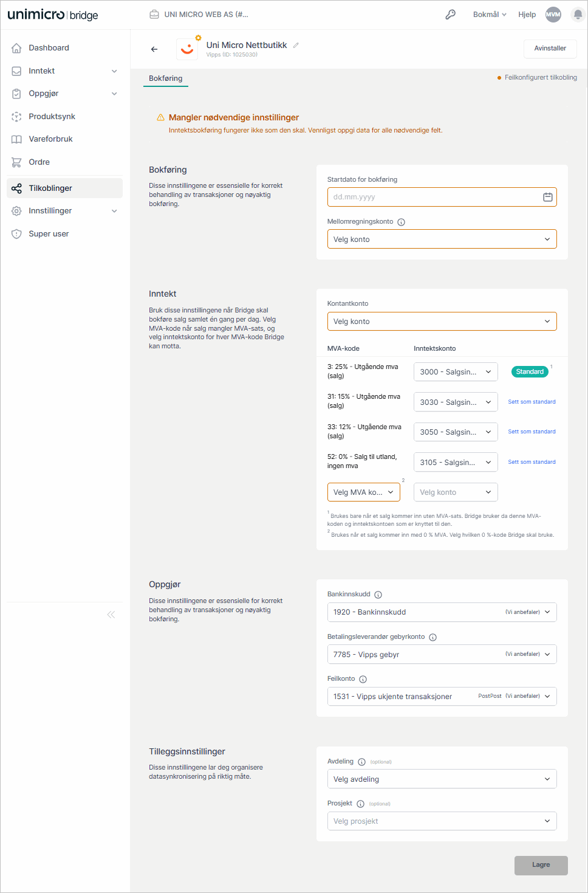This screenshot has height=893, width=588.
Task: Show info for Mellomregningskonto
Action: pos(401,222)
